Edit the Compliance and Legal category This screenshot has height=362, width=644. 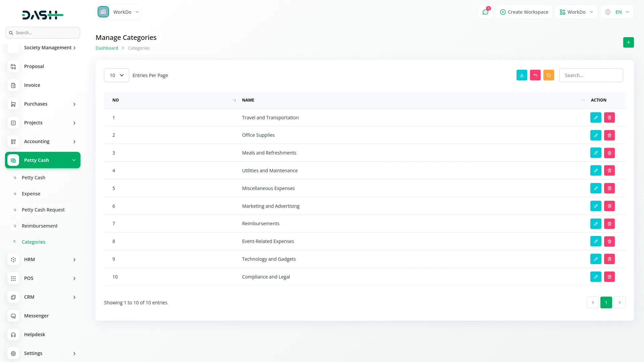click(596, 277)
